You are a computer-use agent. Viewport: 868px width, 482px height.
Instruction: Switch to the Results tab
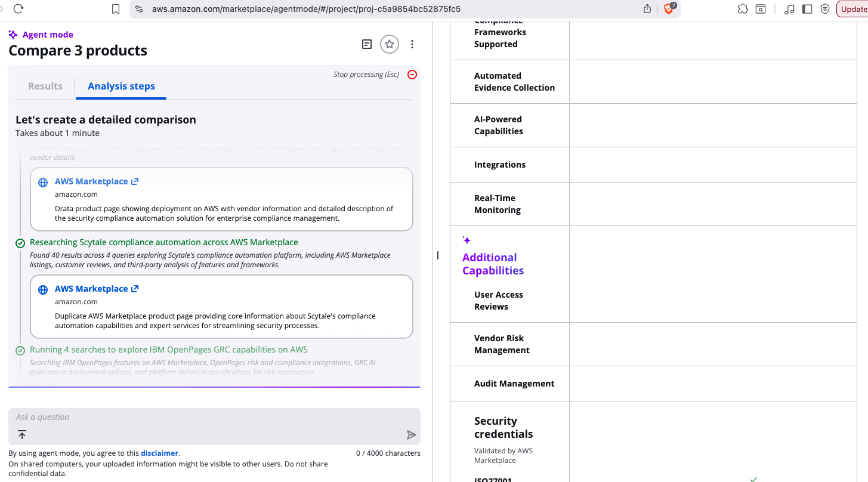tap(45, 86)
